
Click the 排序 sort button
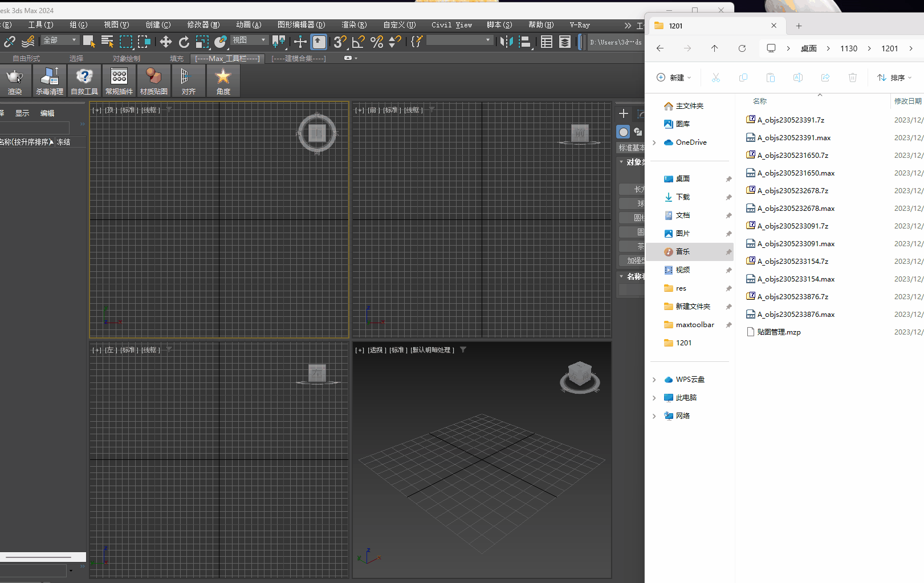click(x=894, y=78)
